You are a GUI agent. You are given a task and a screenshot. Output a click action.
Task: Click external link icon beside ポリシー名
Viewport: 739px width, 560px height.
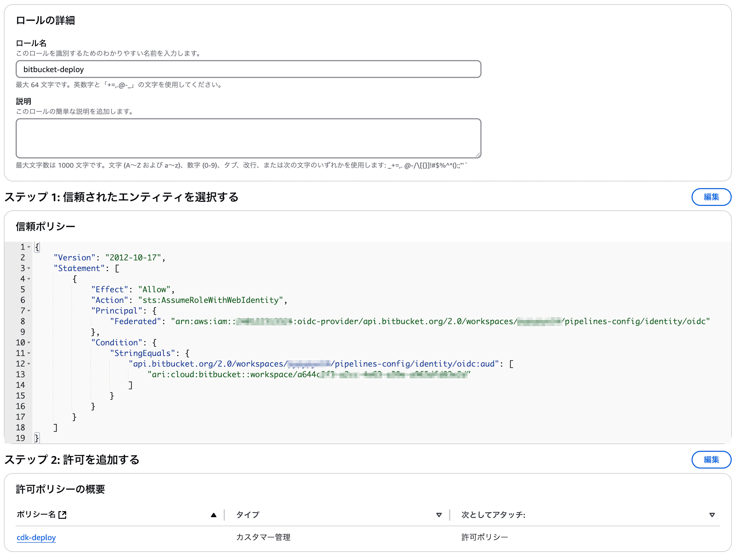tap(62, 515)
